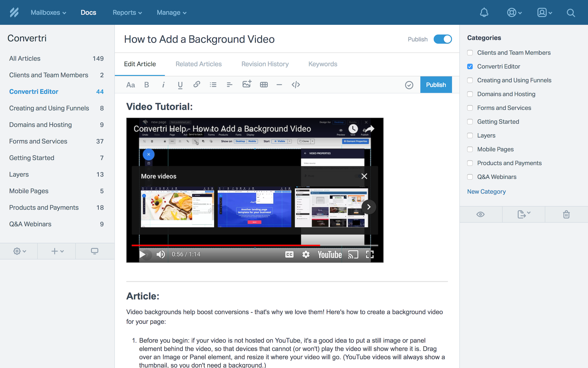Open the user account dropdown

(545, 13)
